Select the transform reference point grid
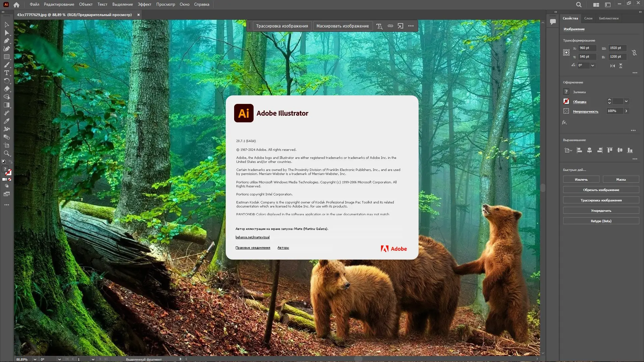Image resolution: width=644 pixels, height=362 pixels. [x=566, y=52]
